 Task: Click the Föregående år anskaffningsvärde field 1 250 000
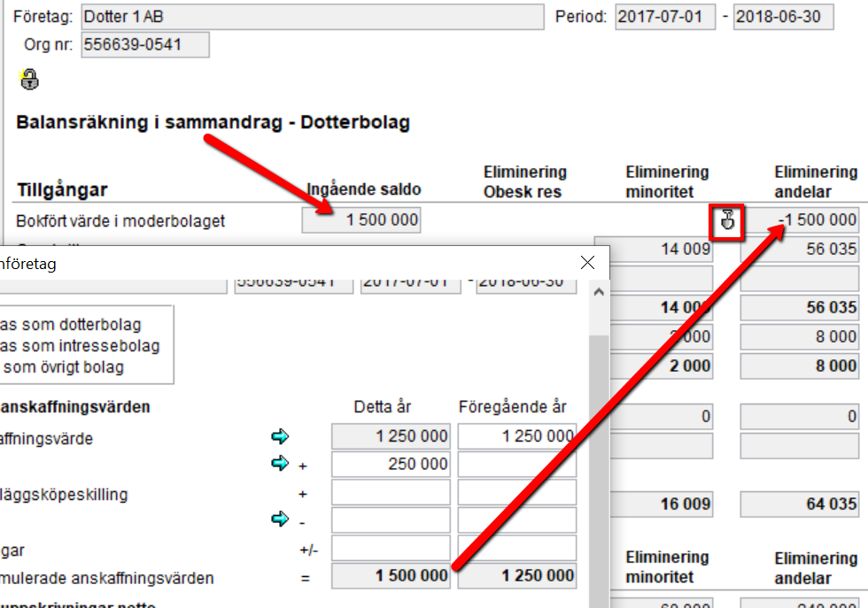(x=517, y=436)
